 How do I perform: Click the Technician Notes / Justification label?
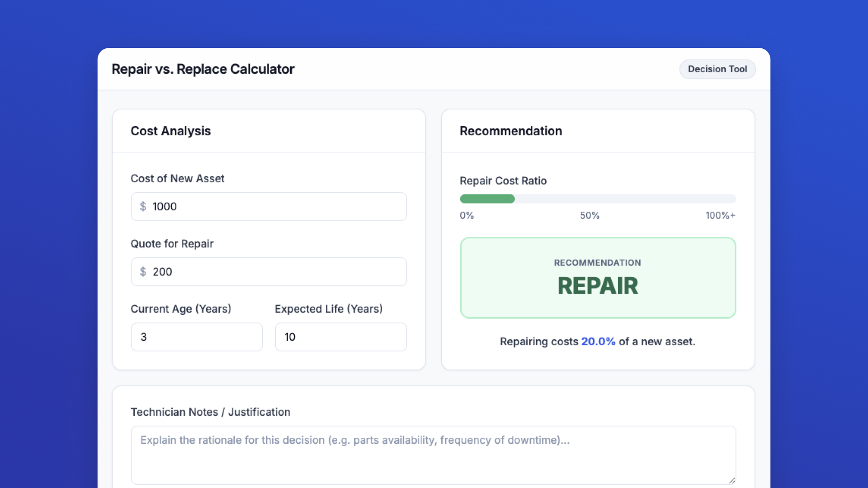[210, 412]
